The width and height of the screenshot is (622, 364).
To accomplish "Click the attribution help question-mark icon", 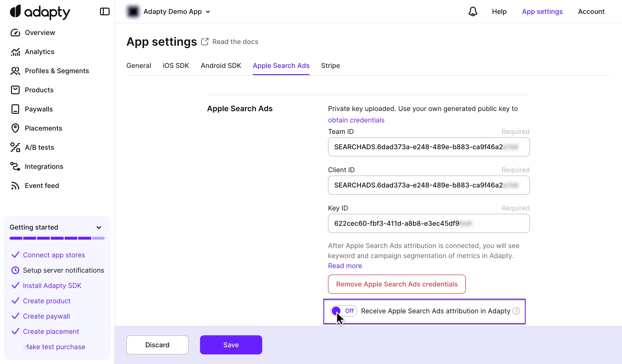I will (x=516, y=311).
